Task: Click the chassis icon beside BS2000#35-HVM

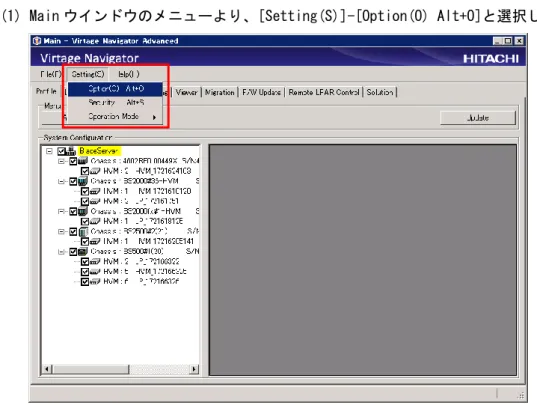Action: point(83,181)
